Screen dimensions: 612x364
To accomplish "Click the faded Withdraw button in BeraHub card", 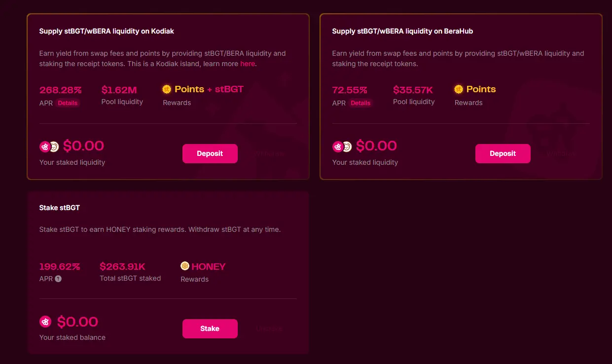I will coord(561,153).
